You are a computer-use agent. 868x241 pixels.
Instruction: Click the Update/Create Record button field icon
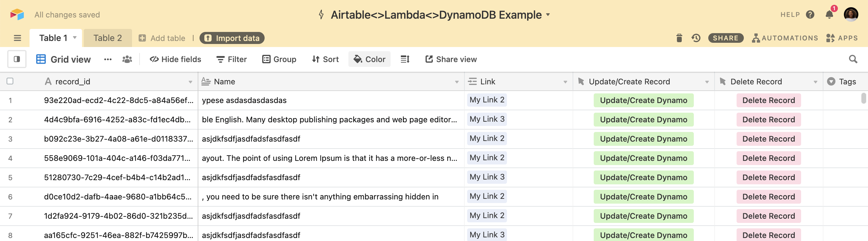tap(581, 81)
